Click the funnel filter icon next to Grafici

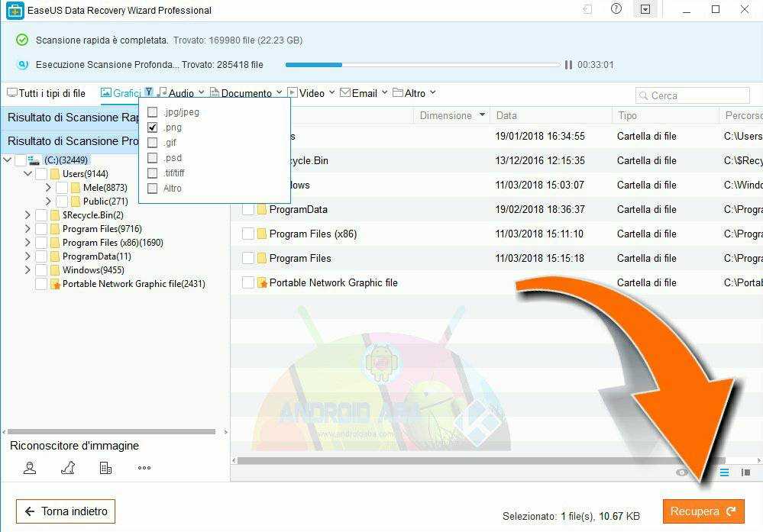[149, 92]
